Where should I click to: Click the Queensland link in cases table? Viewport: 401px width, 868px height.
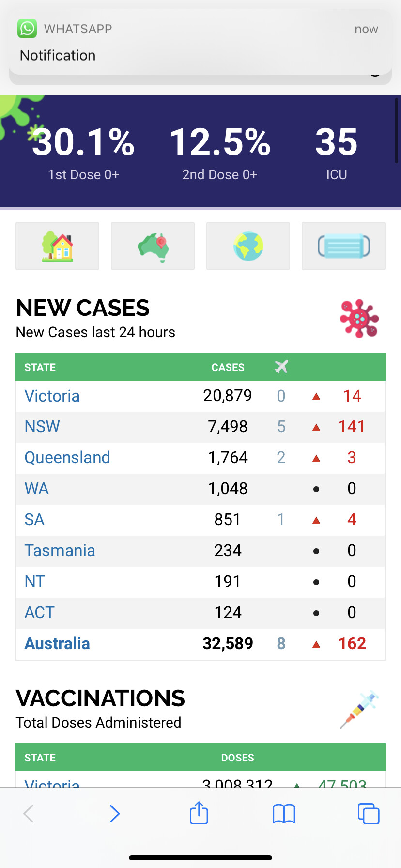point(67,457)
